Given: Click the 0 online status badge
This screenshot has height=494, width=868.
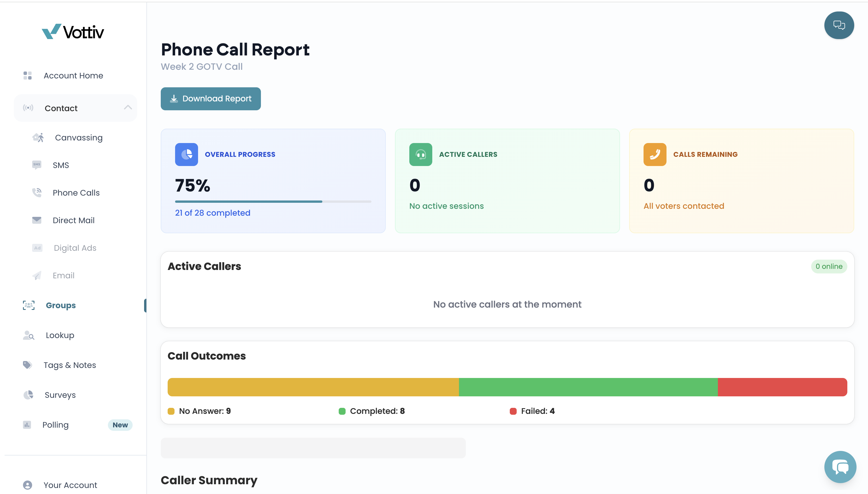Looking at the screenshot, I should 829,266.
